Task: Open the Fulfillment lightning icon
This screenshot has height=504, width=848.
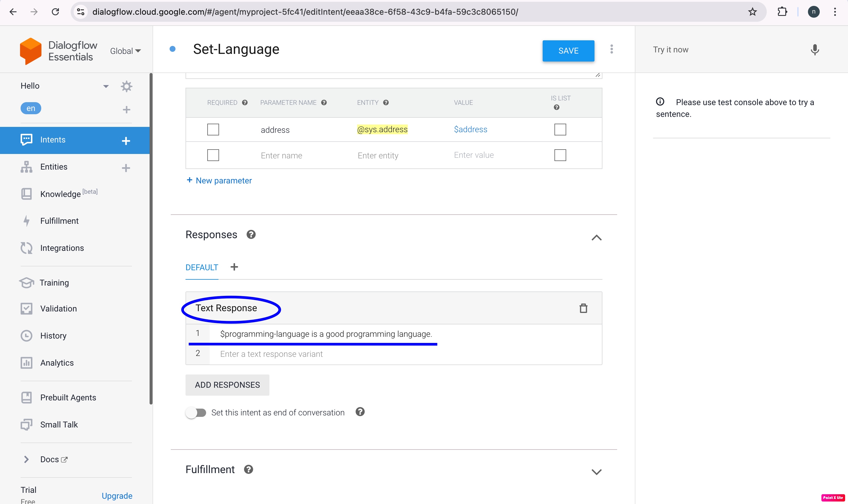Action: tap(26, 221)
